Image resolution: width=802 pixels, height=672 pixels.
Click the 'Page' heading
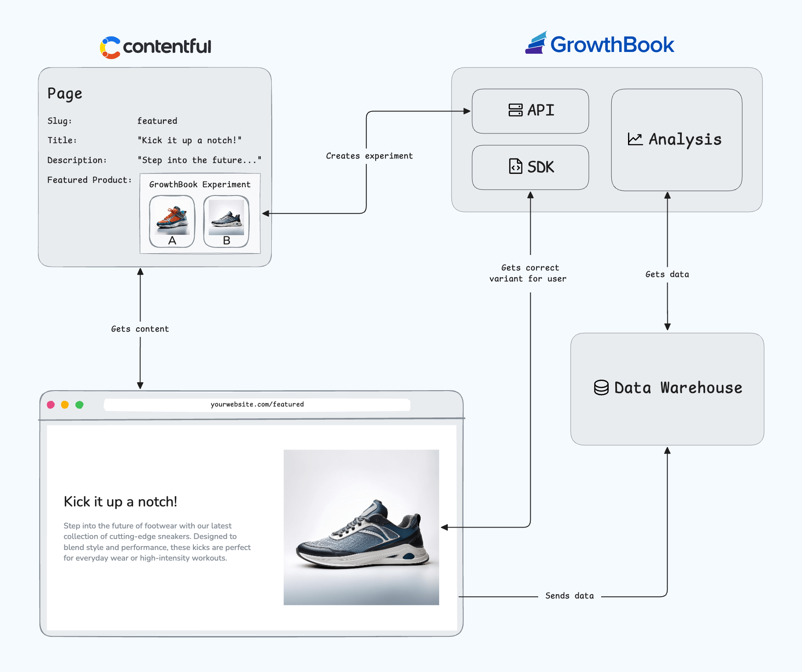65,94
